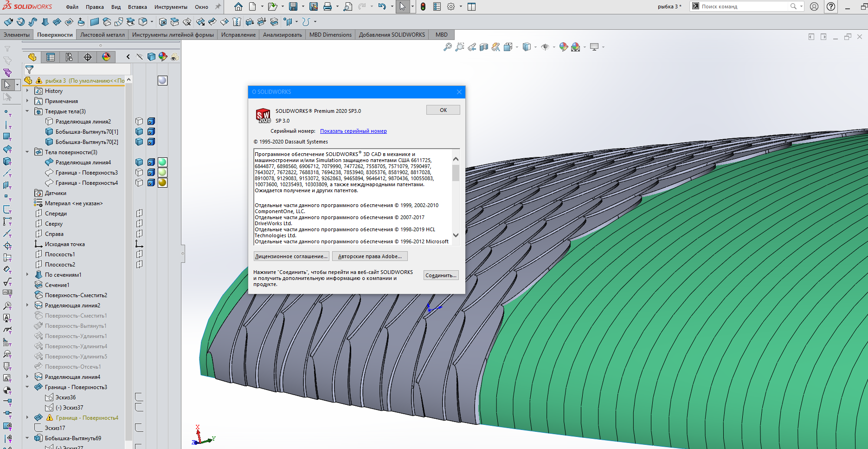Open Options via the gear icon

[451, 7]
